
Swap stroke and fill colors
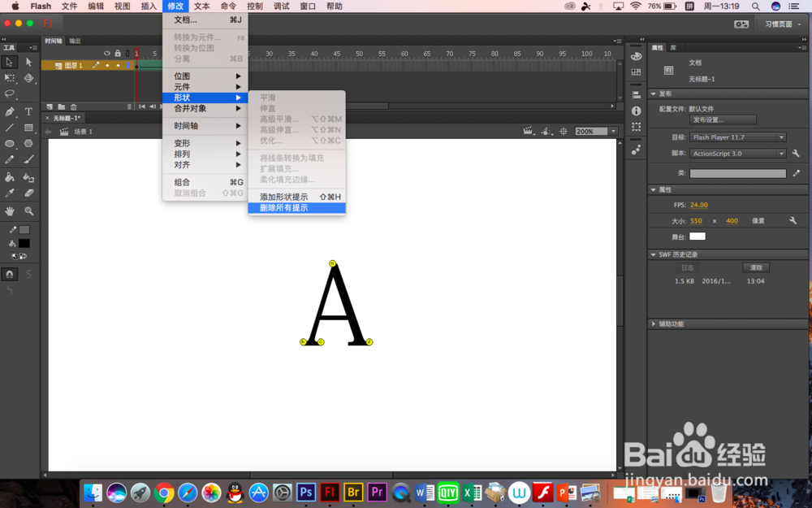24,256
